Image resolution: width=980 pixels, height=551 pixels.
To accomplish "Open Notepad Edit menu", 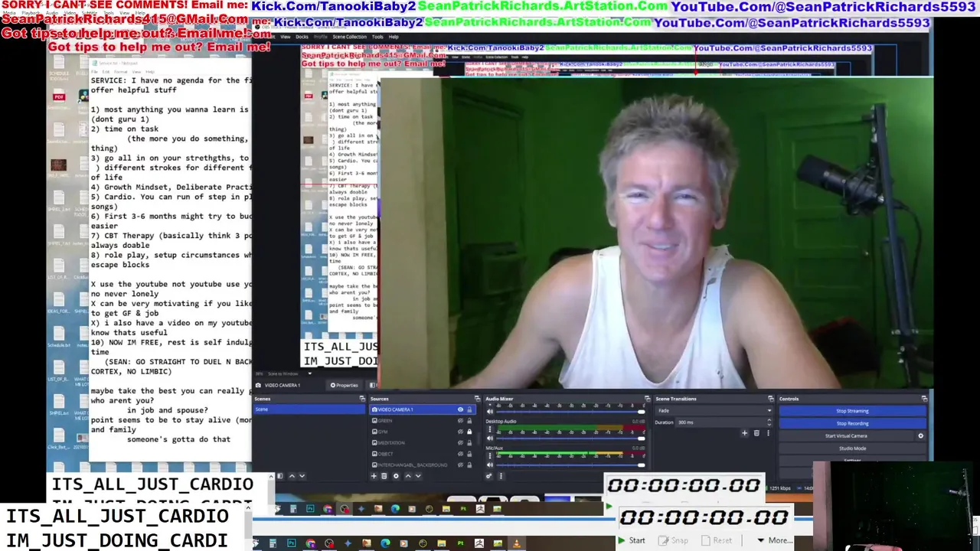I will tap(106, 71).
